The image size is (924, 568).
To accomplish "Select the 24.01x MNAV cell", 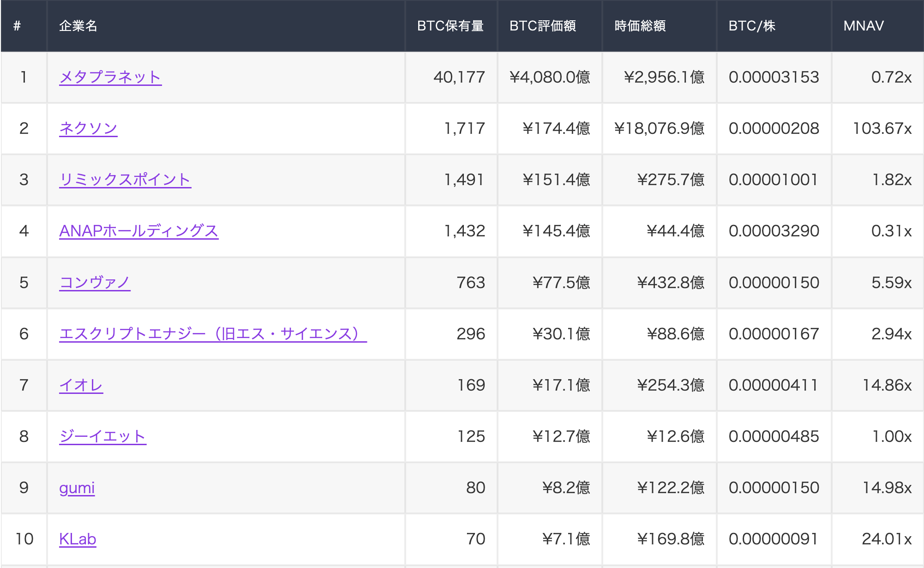I will coord(878,539).
